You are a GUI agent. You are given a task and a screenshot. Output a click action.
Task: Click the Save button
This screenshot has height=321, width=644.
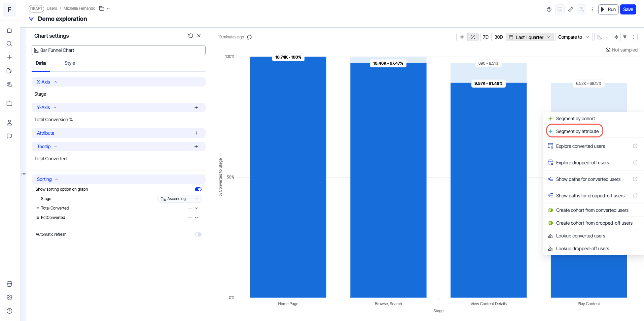tap(628, 9)
